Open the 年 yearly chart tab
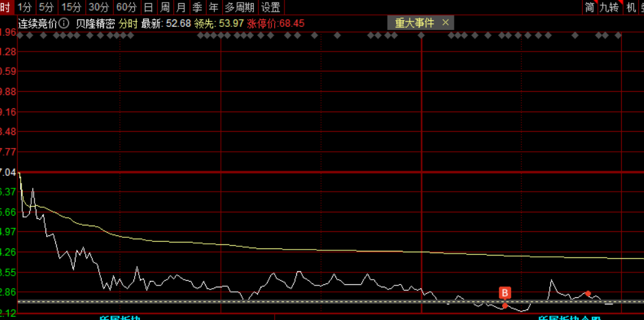Viewport: 644px width, 320px height. pyautogui.click(x=214, y=7)
